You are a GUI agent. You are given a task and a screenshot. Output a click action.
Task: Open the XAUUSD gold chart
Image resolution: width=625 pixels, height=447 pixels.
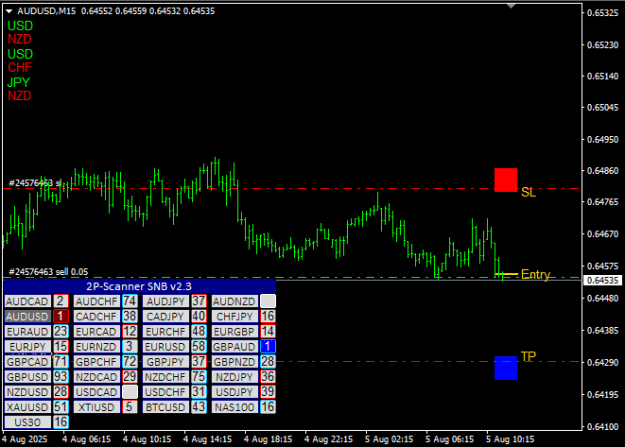[28, 407]
